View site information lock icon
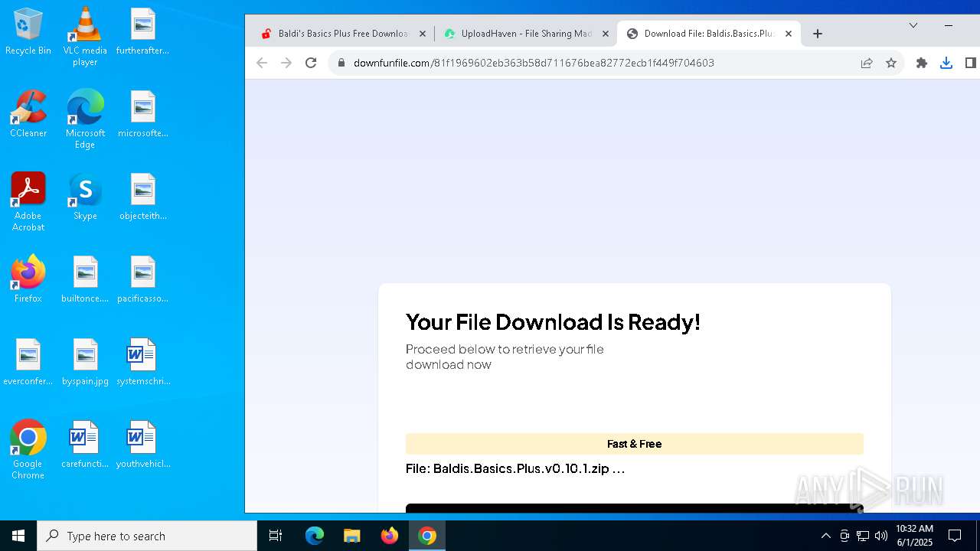Viewport: 980px width, 551px height. 341,63
